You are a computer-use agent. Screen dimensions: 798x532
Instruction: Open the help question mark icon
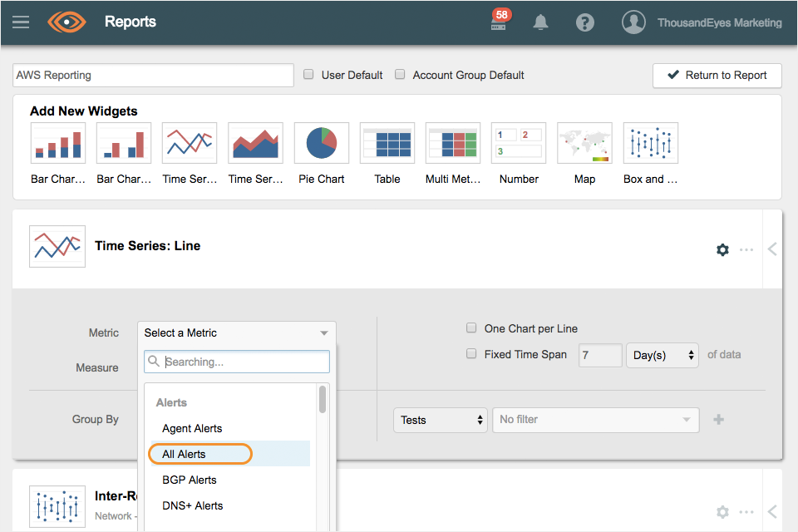pyautogui.click(x=585, y=22)
